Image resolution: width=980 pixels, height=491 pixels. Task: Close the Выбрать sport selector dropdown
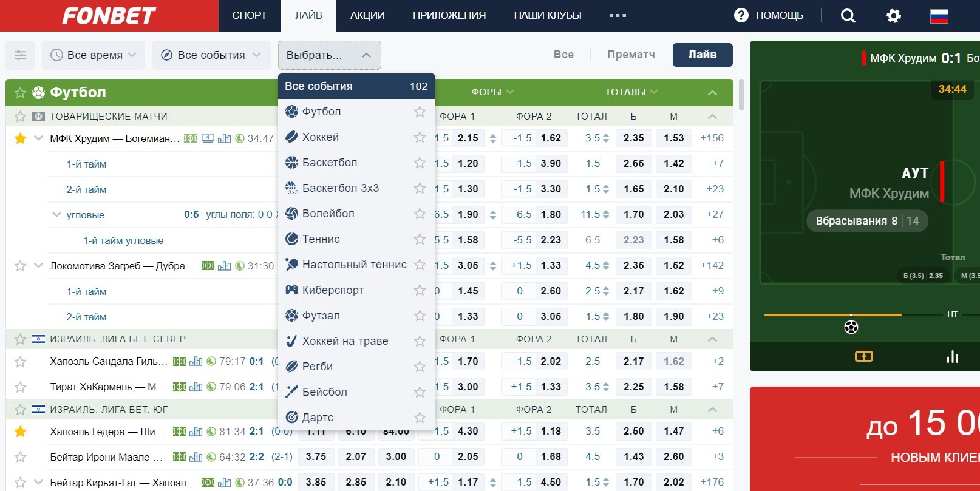point(329,55)
